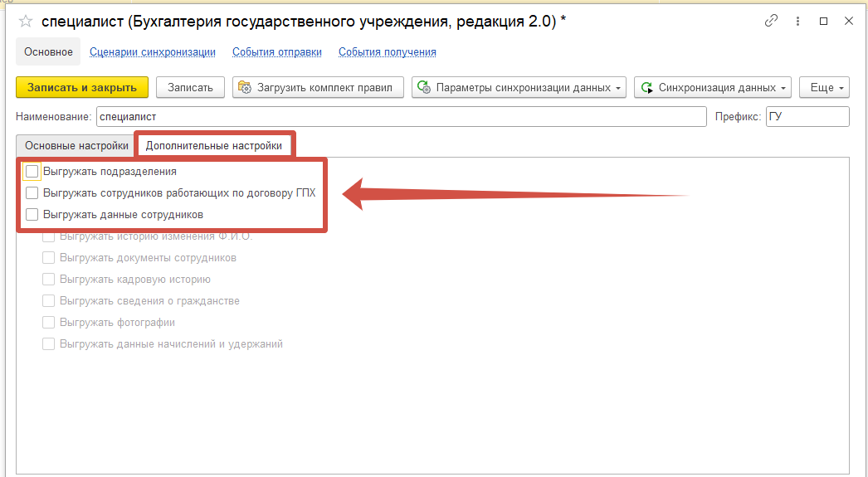
Task: Toggle Выгружать кадровую историю checkbox
Action: coord(49,280)
